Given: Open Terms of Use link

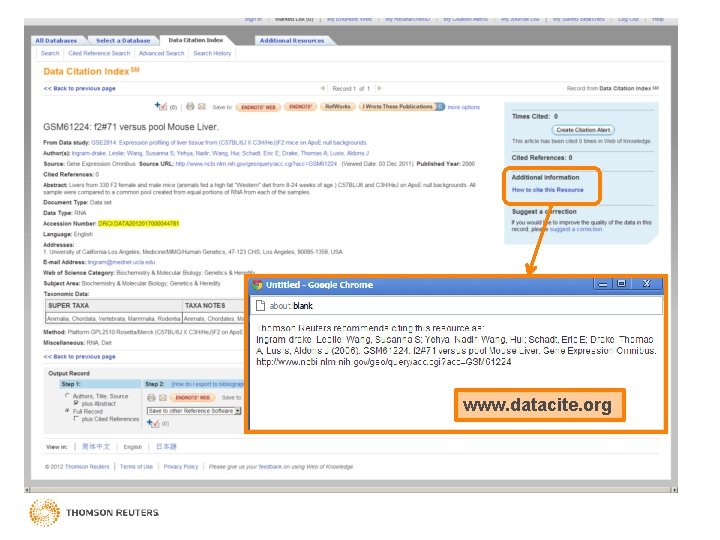Looking at the screenshot, I should [136, 467].
